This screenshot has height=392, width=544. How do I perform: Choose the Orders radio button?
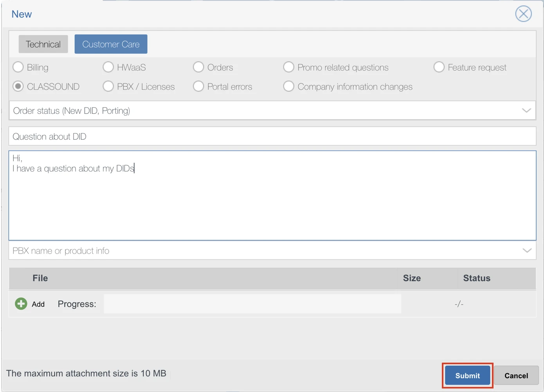[198, 67]
